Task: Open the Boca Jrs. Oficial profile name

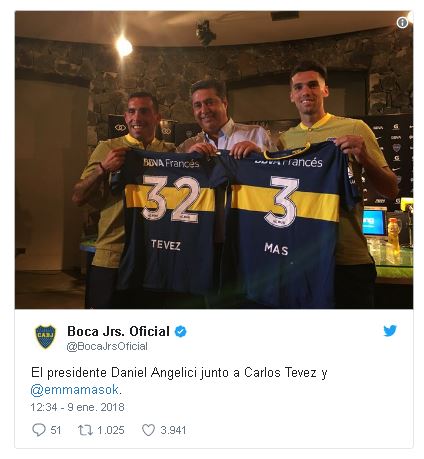Action: (x=118, y=331)
